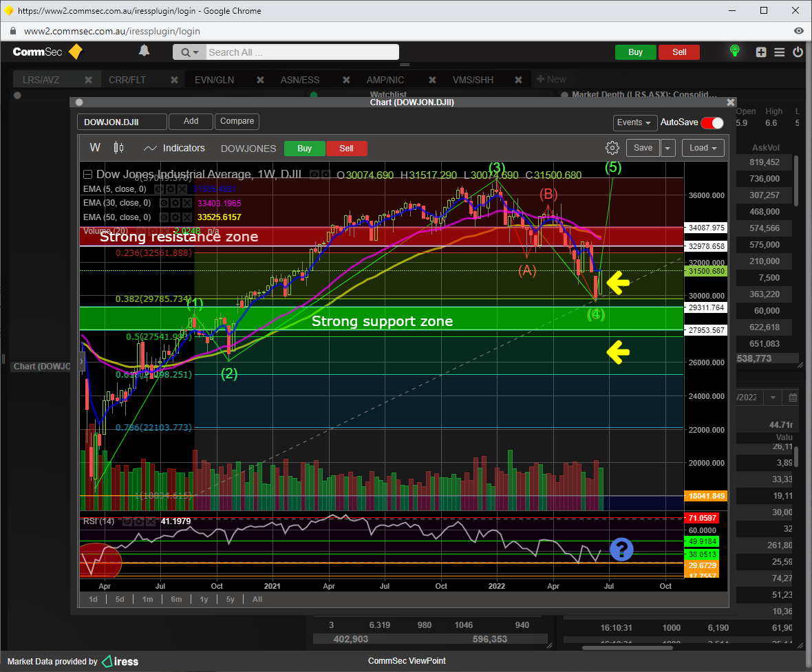
Task: Add a new workspace tab
Action: tap(551, 79)
